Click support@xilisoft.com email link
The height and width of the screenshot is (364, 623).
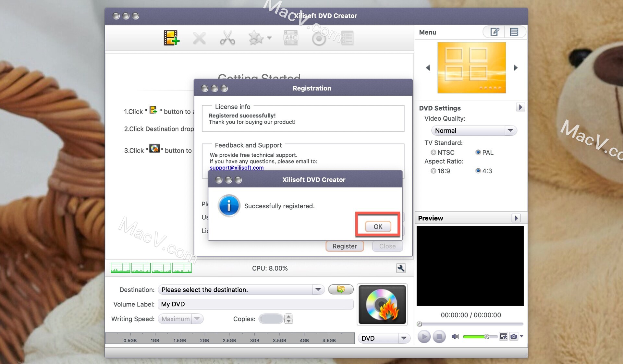point(236,167)
